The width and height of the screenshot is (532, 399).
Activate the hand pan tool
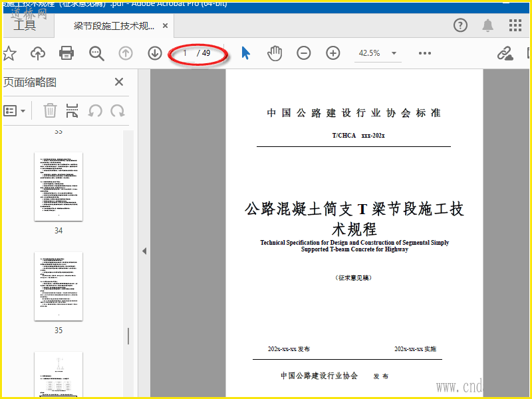click(x=275, y=53)
